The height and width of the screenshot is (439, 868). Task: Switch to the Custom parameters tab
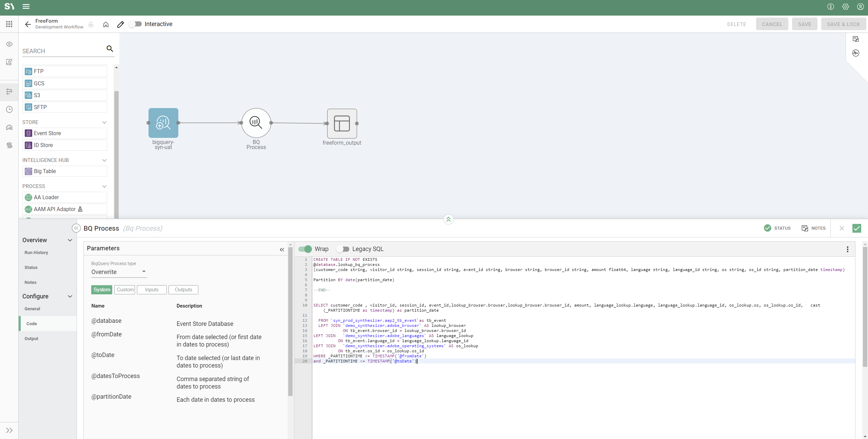coord(125,290)
